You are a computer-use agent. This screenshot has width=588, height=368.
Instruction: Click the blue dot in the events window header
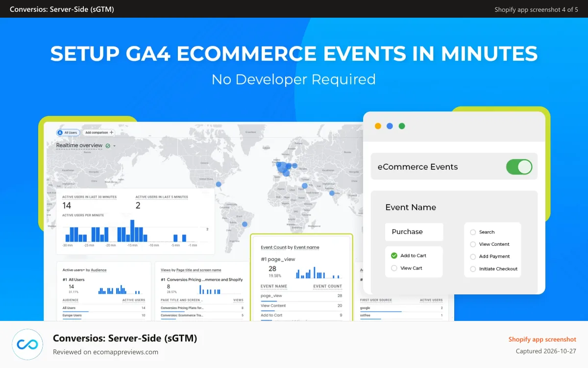point(390,126)
